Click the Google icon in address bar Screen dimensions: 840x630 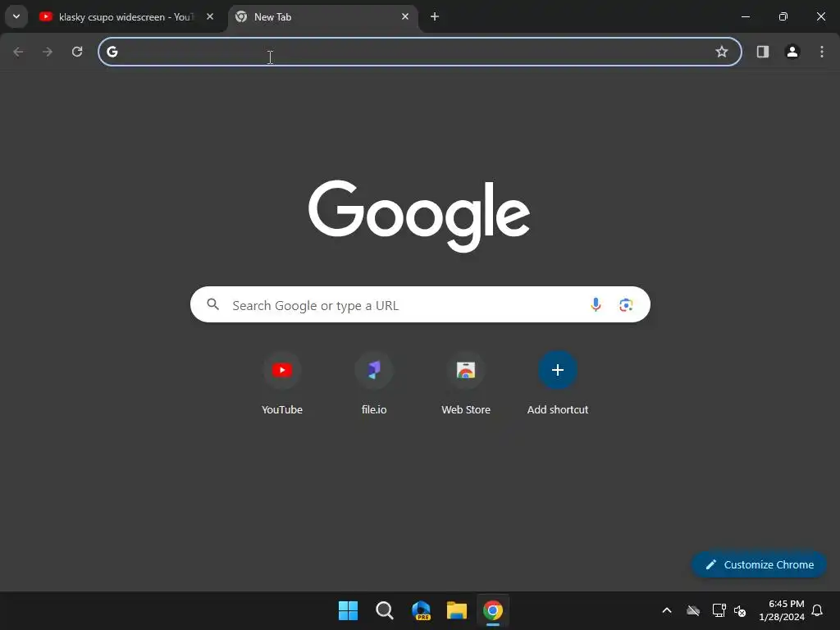coord(112,52)
